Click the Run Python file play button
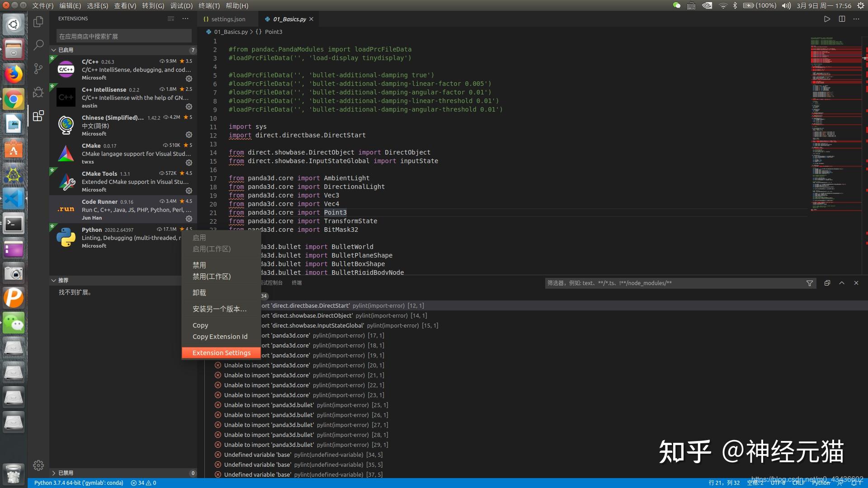Viewport: 868px width, 488px height. point(827,19)
